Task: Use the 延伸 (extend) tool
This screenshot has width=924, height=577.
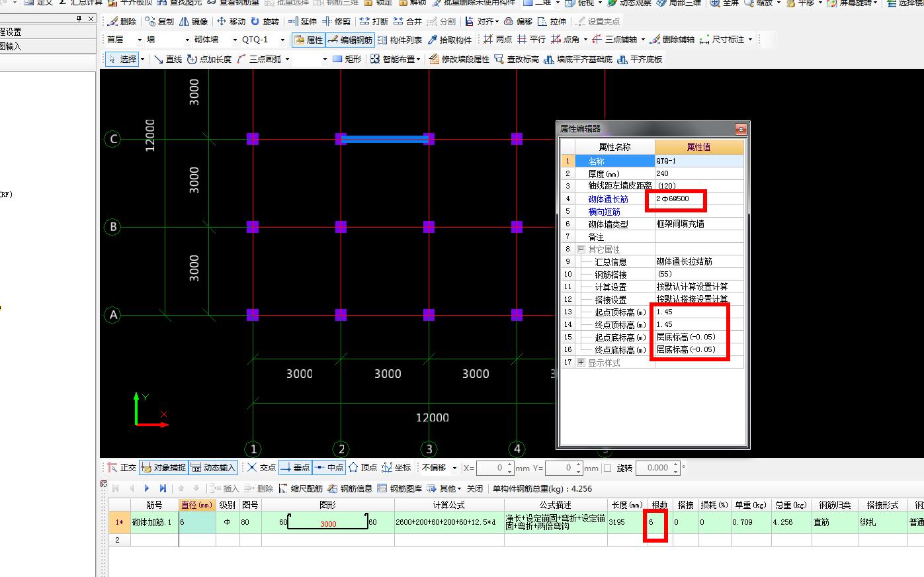Action: pos(302,21)
